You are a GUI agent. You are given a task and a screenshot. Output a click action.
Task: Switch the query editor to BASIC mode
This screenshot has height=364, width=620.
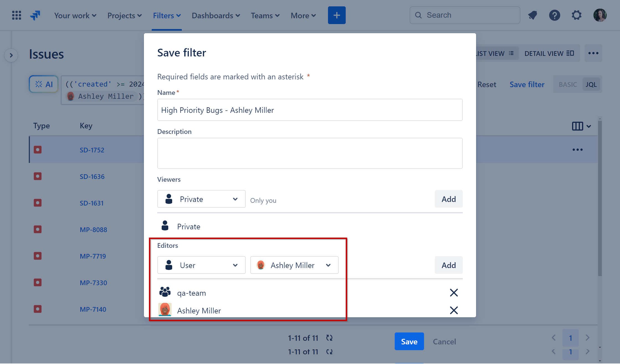tap(568, 84)
